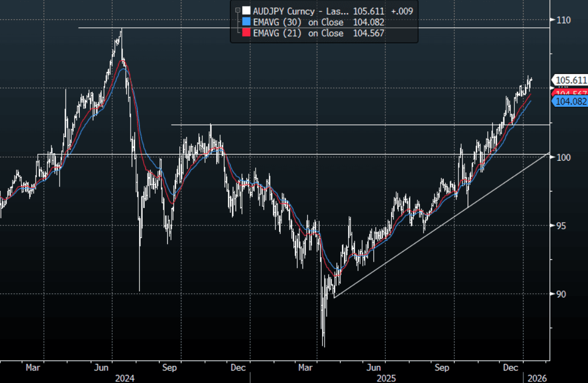Click the 105.611 last price axis tag

(571, 80)
